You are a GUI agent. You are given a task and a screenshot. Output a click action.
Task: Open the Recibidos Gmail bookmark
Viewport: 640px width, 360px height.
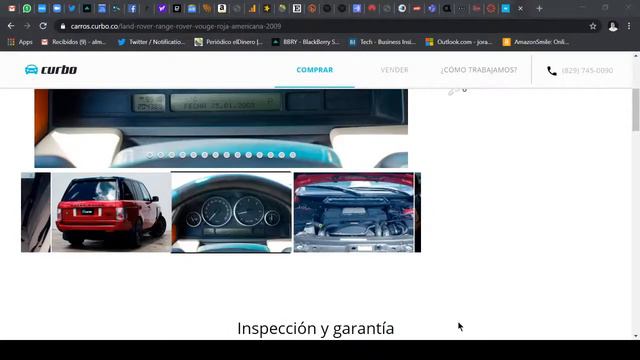point(73,42)
